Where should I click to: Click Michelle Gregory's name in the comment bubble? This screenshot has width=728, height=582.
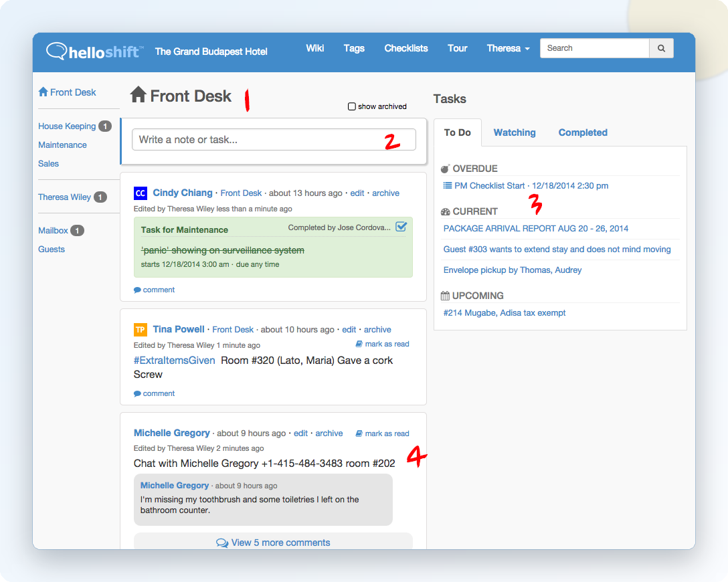coord(175,486)
